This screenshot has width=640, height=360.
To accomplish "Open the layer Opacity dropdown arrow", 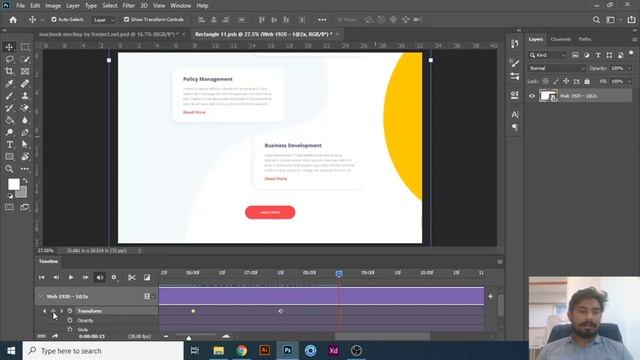I will [629, 68].
